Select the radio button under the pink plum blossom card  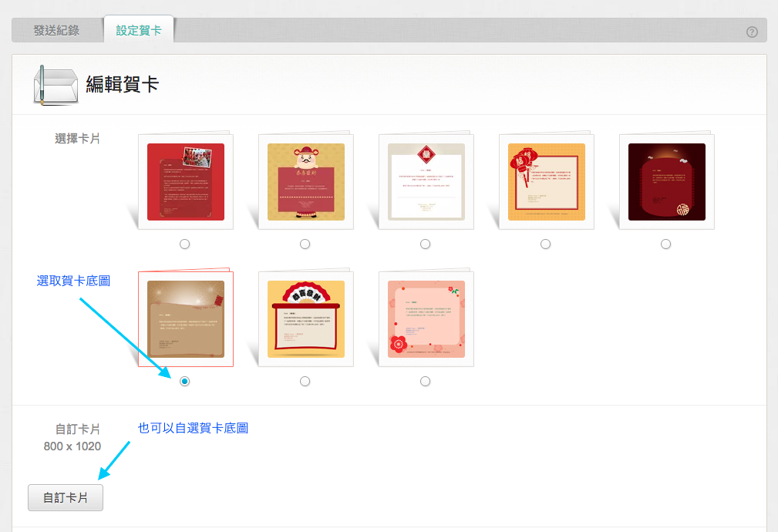click(425, 381)
